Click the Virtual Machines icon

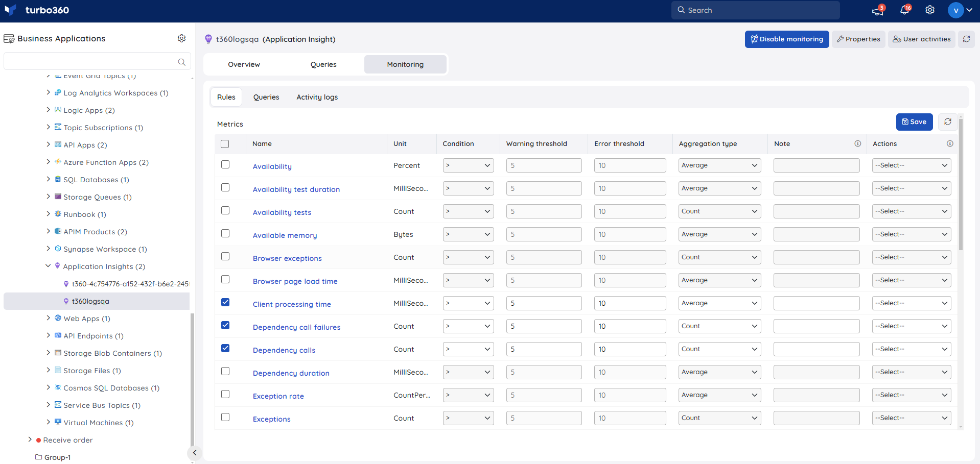58,422
